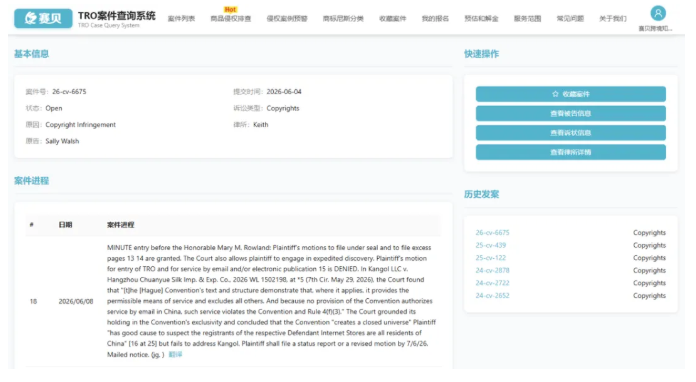Click the 日期 column header
696x382 pixels.
tap(65, 225)
